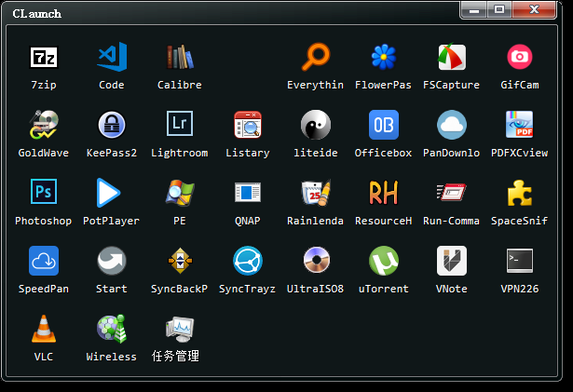Click the CLaunch window title text

[x=36, y=14]
